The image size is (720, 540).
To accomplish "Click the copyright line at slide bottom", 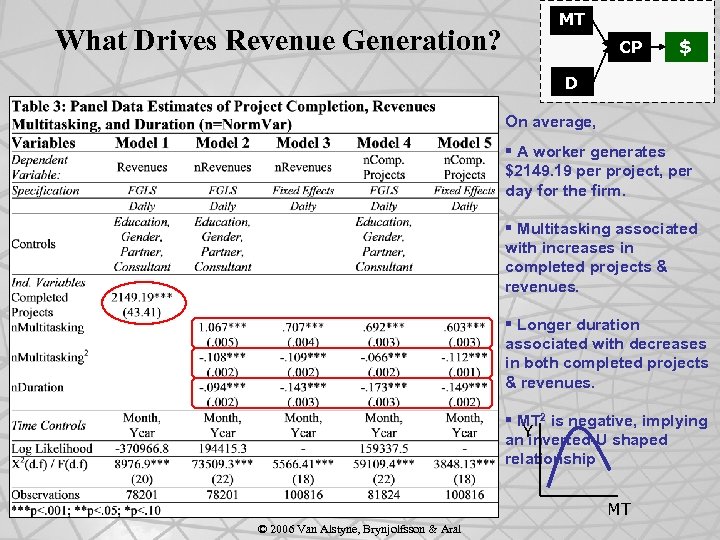I will (360, 529).
